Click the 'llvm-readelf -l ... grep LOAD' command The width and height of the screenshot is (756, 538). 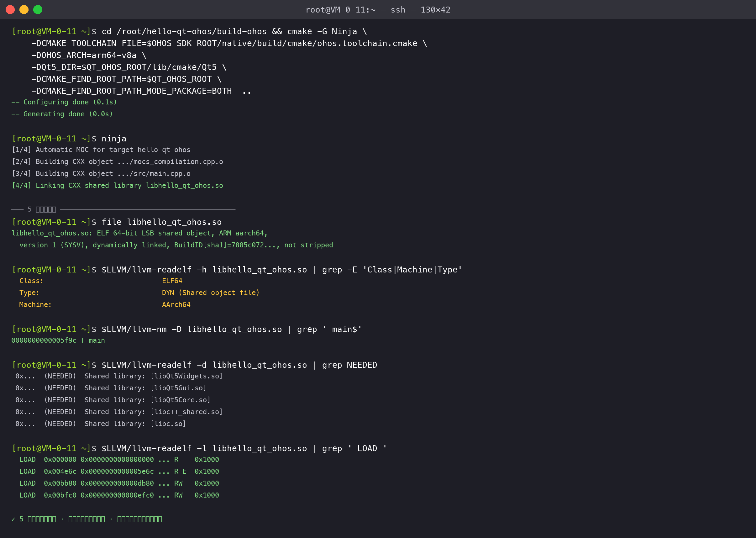point(199,449)
